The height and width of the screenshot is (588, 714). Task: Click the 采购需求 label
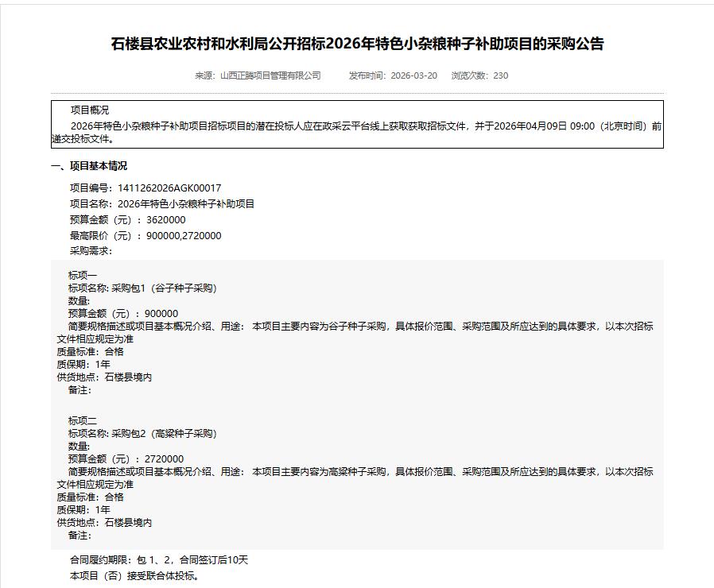[x=91, y=251]
